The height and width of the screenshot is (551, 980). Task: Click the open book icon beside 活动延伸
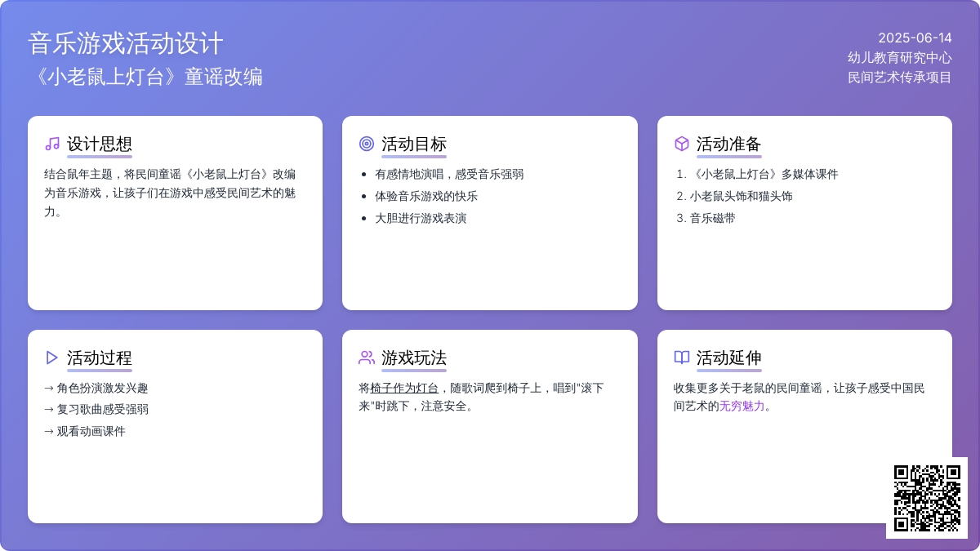click(682, 358)
